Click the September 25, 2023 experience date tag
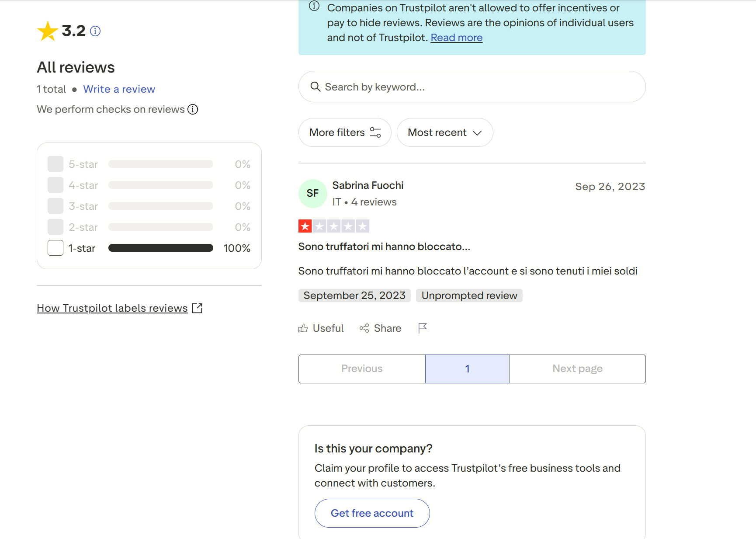 354,296
